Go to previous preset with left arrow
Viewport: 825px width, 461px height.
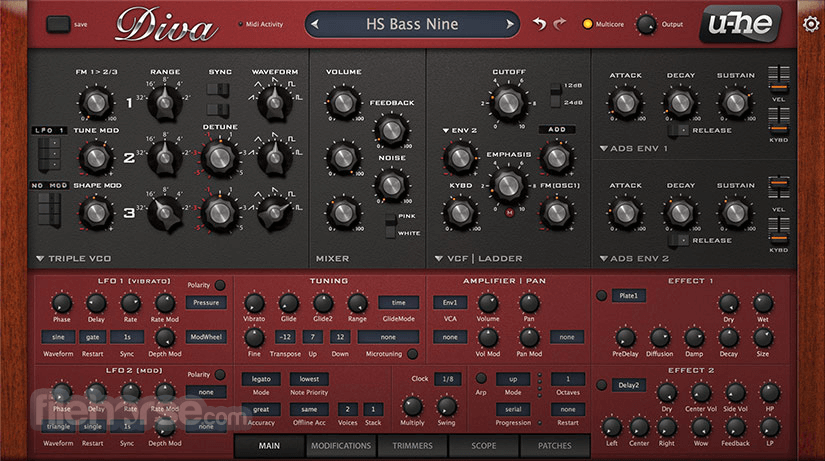[315, 24]
